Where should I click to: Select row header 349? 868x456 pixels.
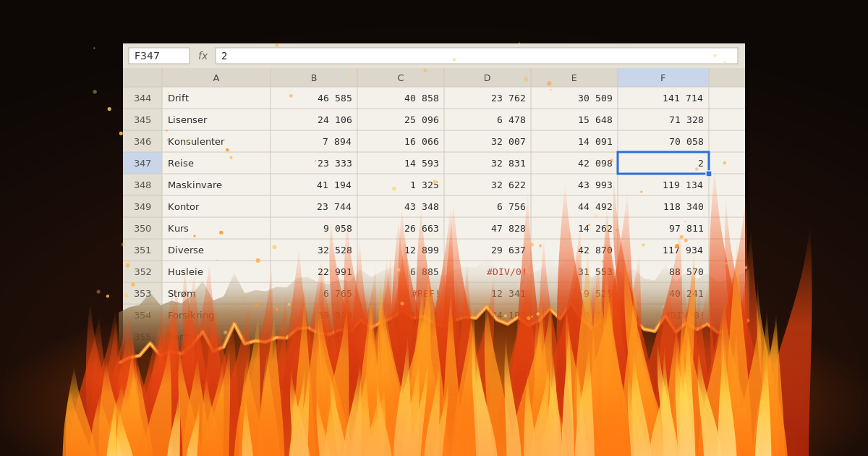coord(142,207)
